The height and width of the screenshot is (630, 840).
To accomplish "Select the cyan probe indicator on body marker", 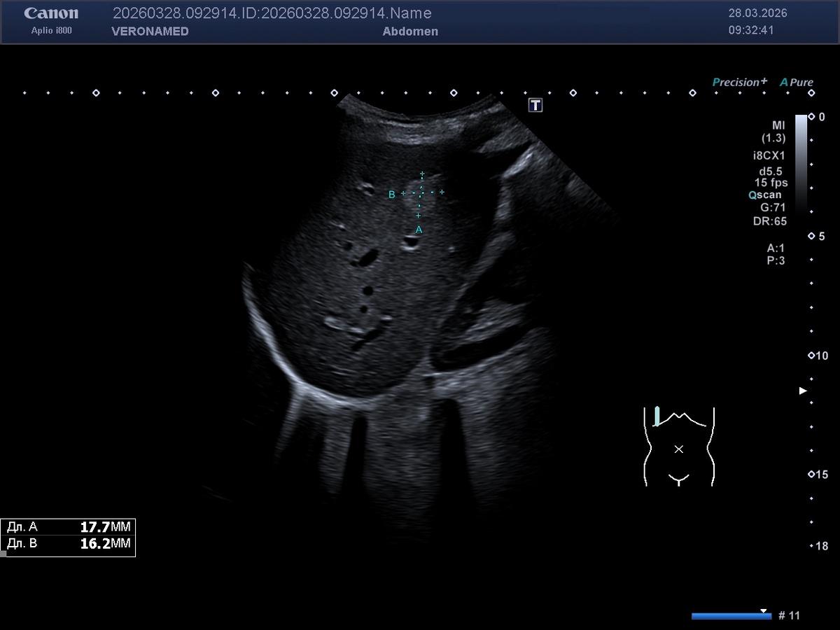I will 657,416.
